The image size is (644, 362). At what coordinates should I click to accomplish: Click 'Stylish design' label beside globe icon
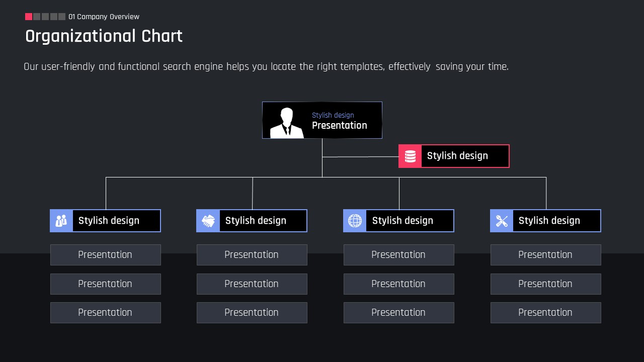[x=403, y=221]
